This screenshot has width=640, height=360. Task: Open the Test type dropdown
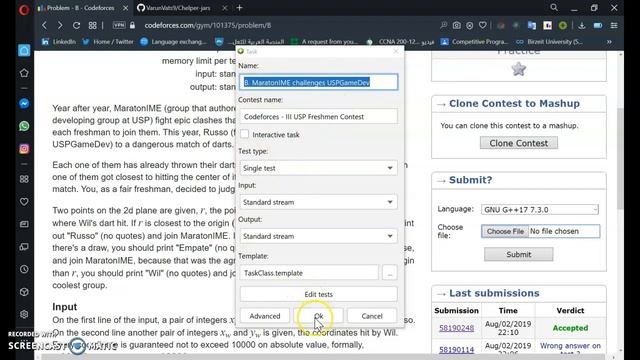coord(318,168)
